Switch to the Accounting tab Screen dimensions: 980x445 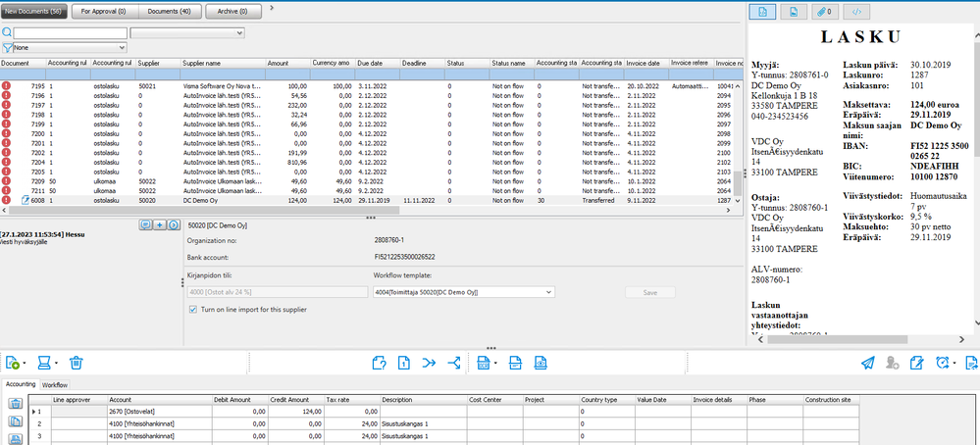point(21,384)
